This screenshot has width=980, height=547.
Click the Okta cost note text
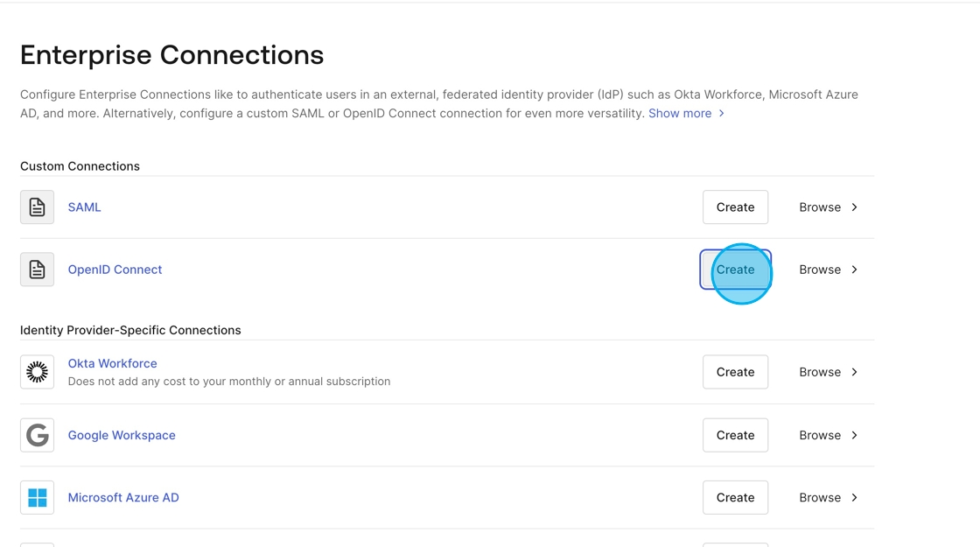pyautogui.click(x=229, y=382)
